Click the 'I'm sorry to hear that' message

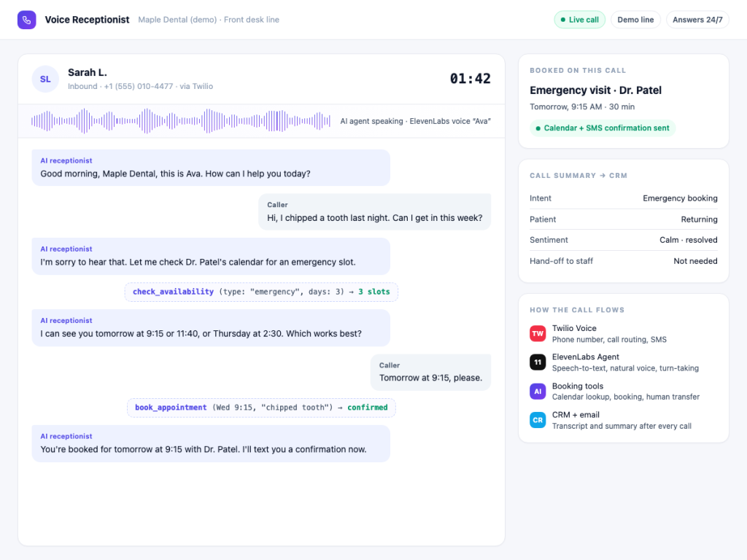pyautogui.click(x=211, y=256)
